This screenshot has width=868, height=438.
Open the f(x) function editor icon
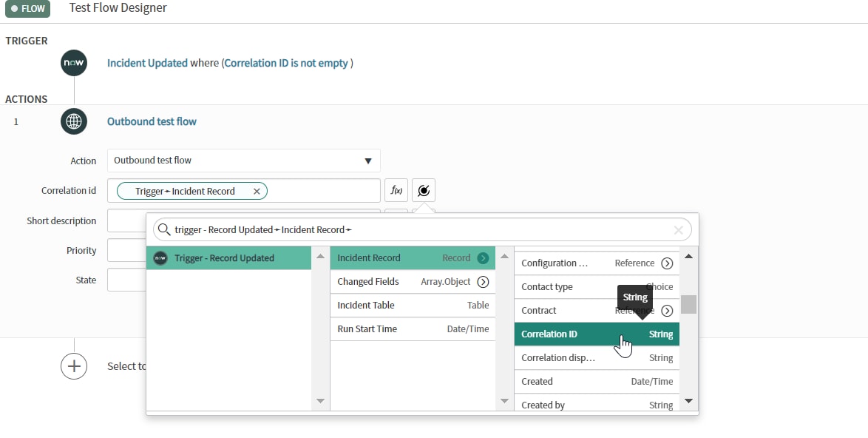tap(396, 190)
